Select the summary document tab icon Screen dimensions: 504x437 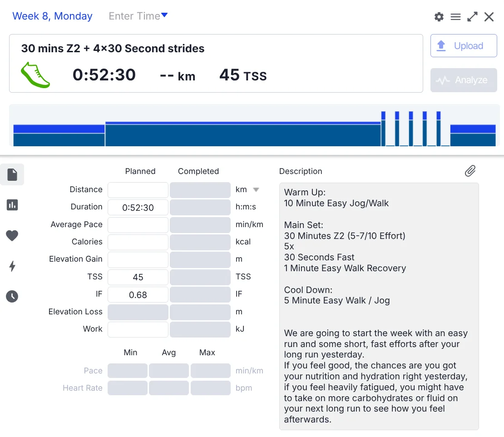12,174
